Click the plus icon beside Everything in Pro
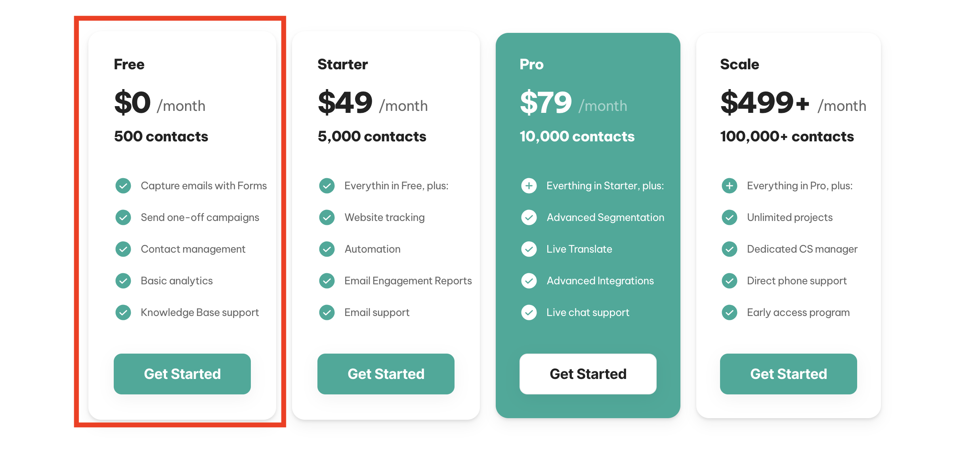 (x=729, y=186)
